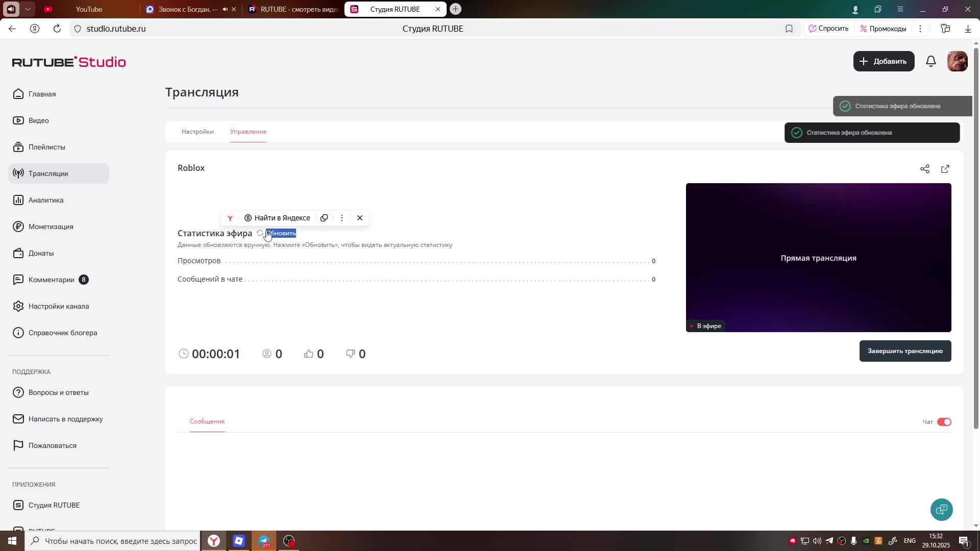Click the refresh statistics icon

click(260, 233)
